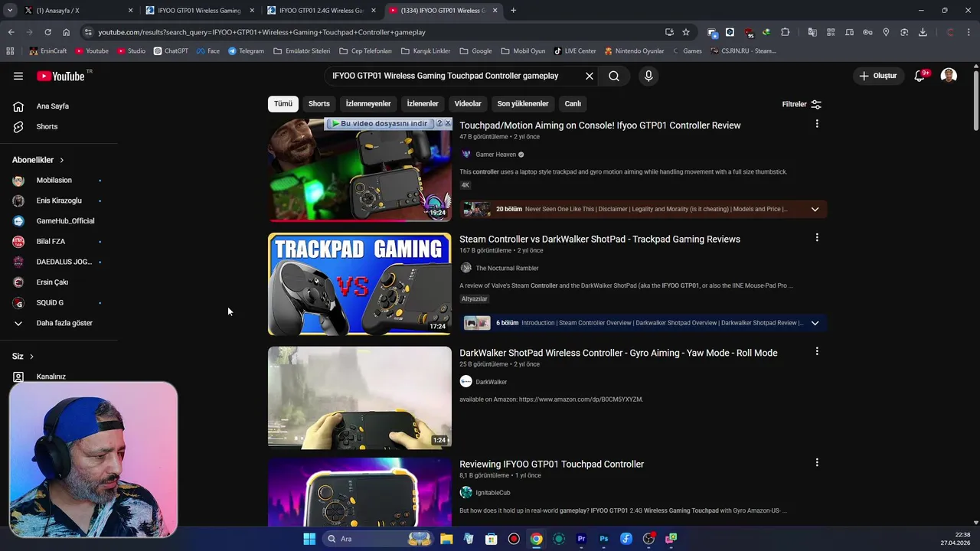Open options menu for Gamer Heaven video
Screen dimensions: 980x551
[817, 124]
